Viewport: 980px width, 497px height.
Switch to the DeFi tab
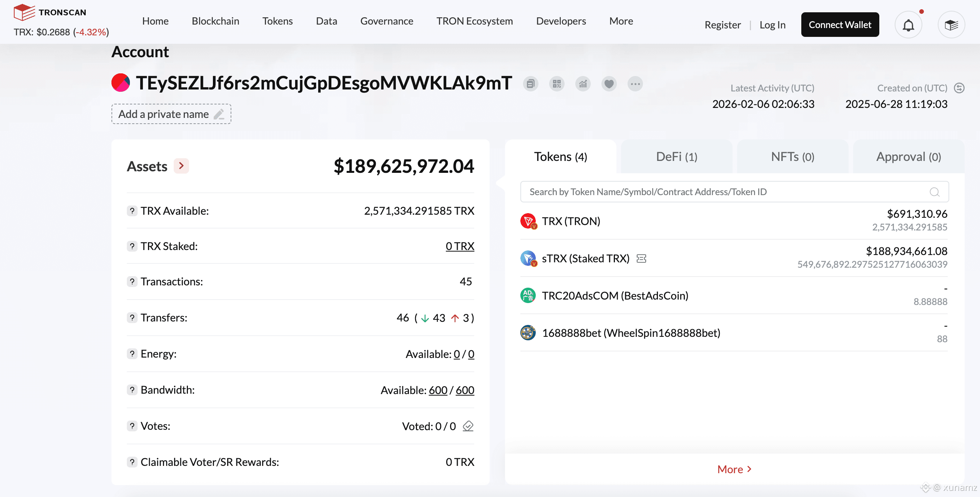[676, 157]
